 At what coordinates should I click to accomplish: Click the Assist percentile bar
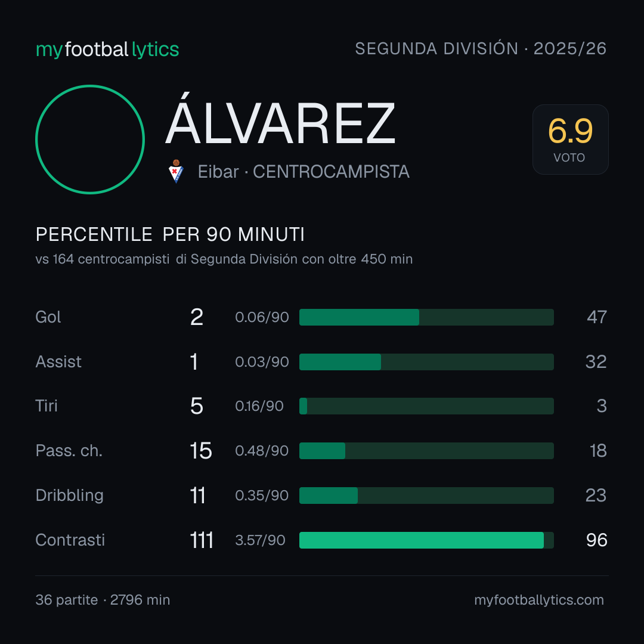[426, 362]
